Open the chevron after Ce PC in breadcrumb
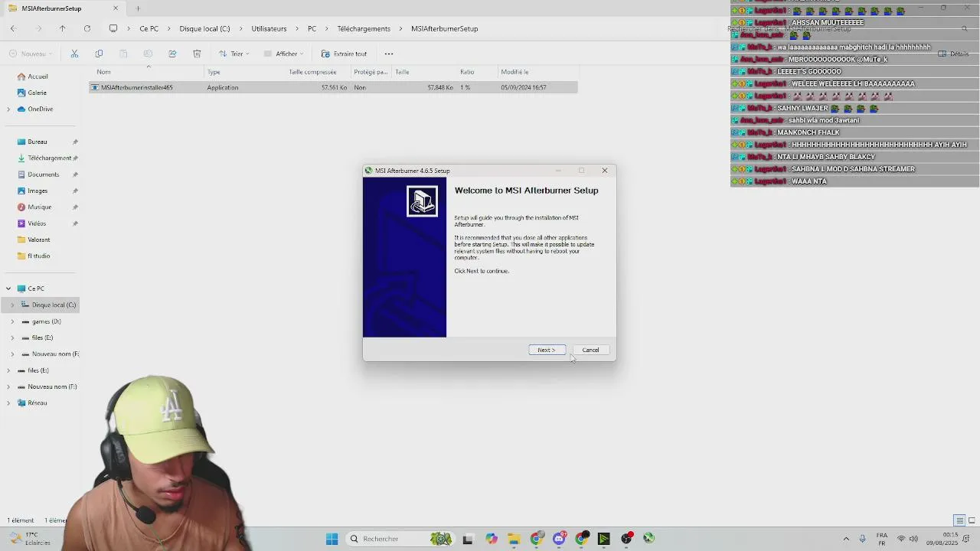 pyautogui.click(x=169, y=28)
